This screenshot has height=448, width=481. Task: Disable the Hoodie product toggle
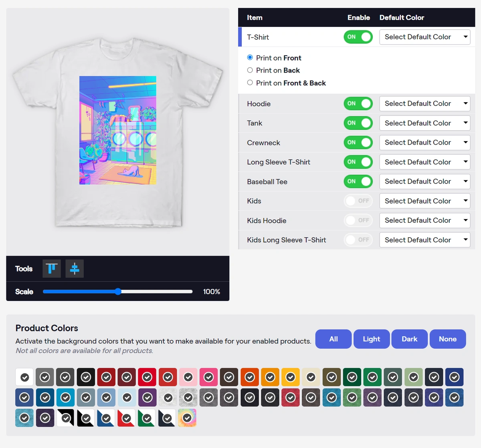pos(358,103)
